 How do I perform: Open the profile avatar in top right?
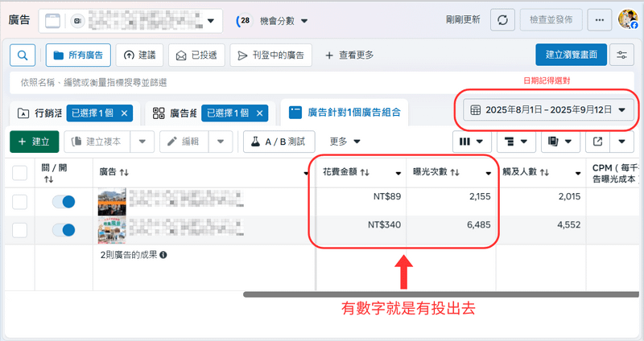(x=628, y=19)
